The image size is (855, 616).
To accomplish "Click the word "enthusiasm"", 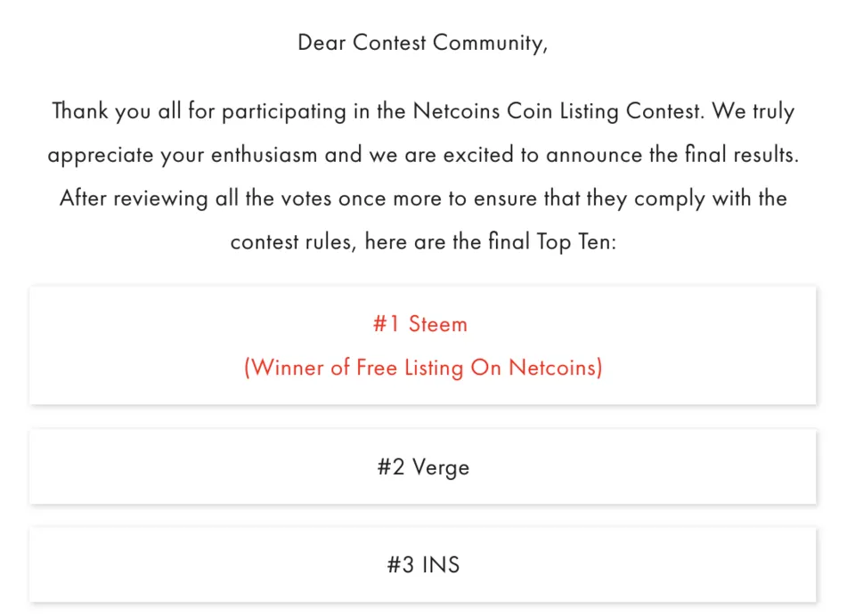I will tap(264, 156).
